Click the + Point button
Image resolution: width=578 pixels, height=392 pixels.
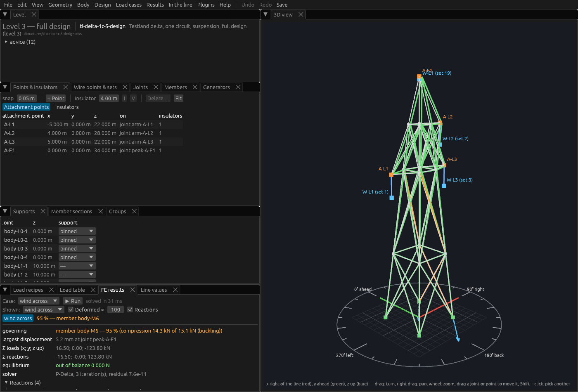(56, 98)
